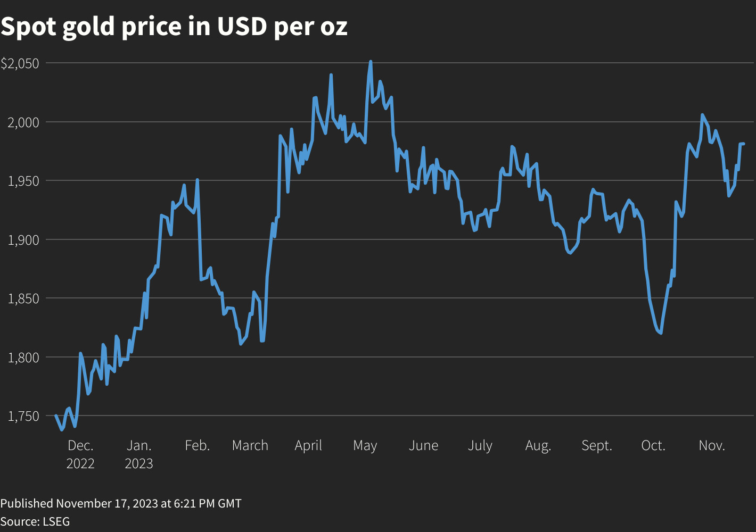Viewport: 756px width, 532px height.
Task: Select the April month label
Action: (309, 445)
